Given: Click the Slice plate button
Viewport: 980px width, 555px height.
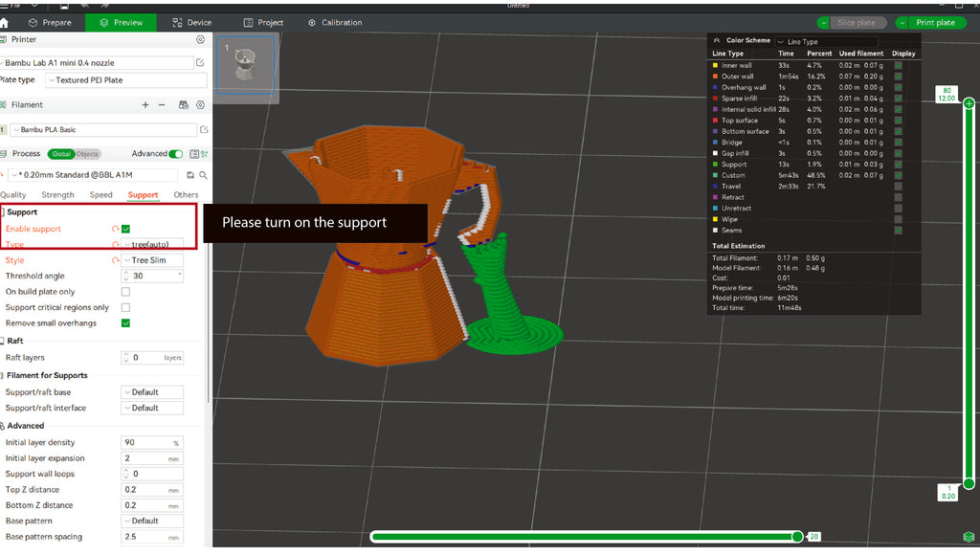Looking at the screenshot, I should tap(857, 23).
